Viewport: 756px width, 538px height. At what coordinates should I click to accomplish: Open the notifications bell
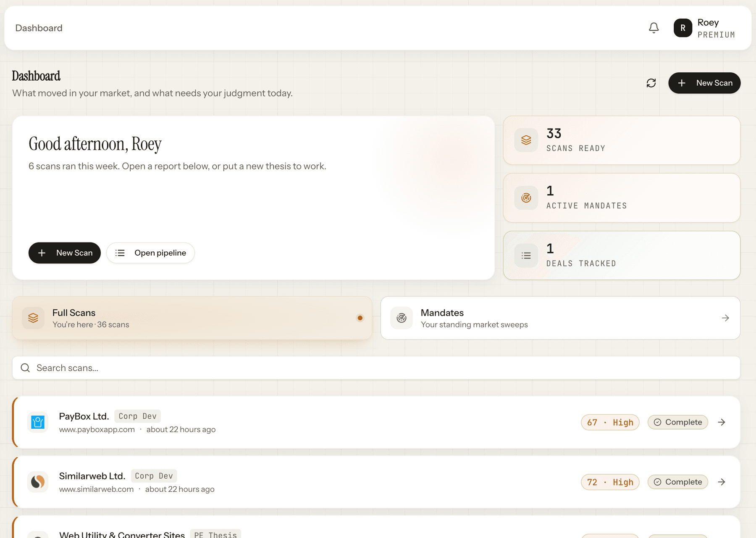pos(654,28)
